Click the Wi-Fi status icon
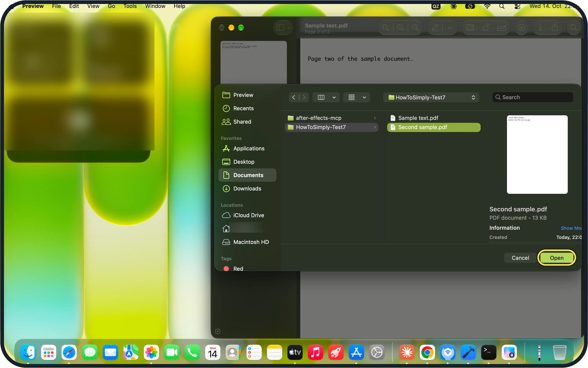Screen dimensions: 588x368 [x=487, y=6]
